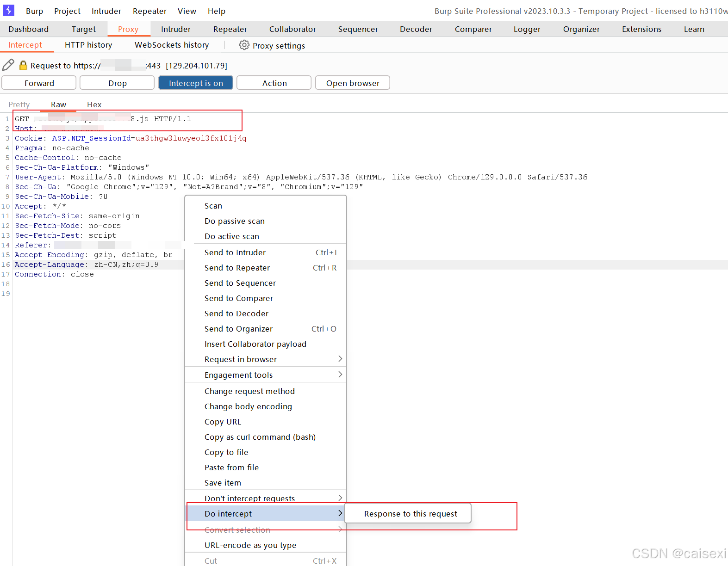Switch to the Target tab
Image resolution: width=728 pixels, height=566 pixels.
pyautogui.click(x=84, y=29)
